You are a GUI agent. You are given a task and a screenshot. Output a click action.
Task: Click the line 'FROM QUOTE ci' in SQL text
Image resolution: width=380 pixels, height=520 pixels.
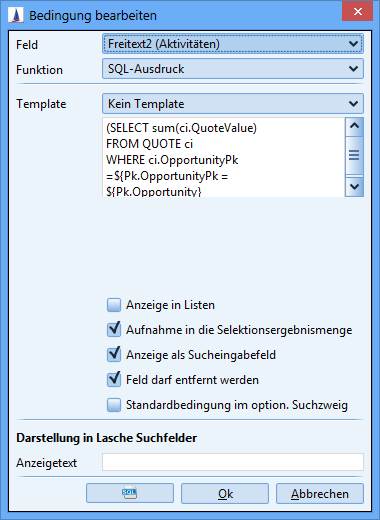pos(149,144)
